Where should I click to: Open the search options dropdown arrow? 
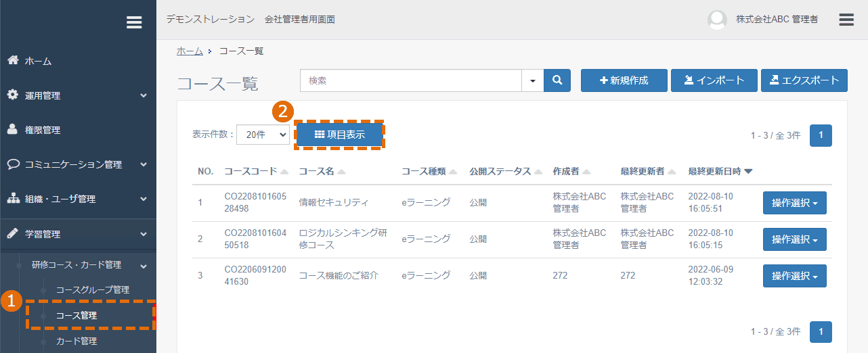(532, 80)
